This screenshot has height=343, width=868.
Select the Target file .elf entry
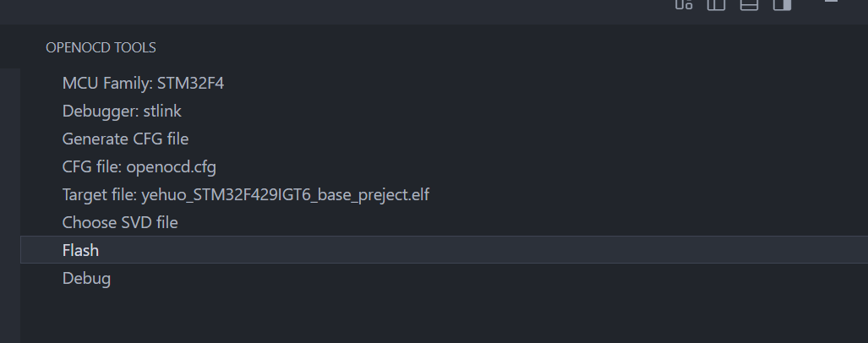point(245,195)
